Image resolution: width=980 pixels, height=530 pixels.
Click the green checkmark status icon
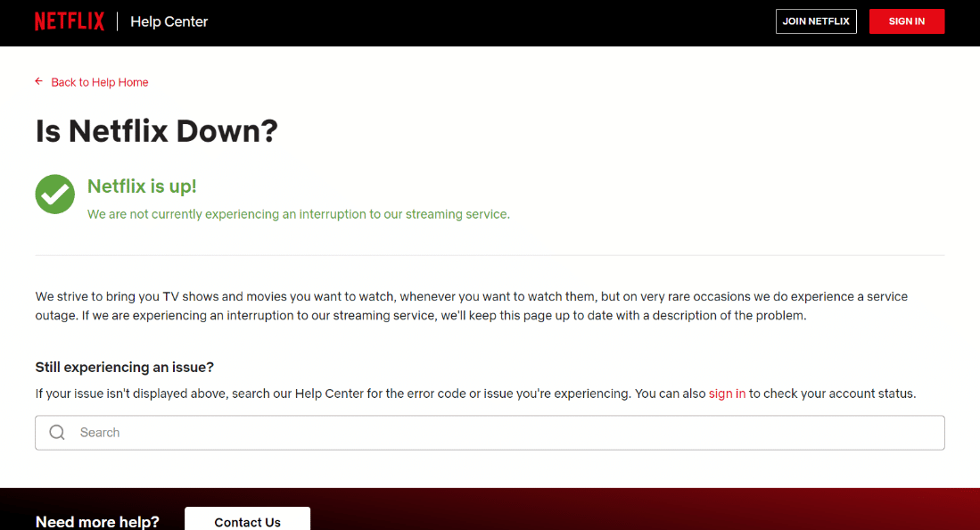(x=55, y=194)
